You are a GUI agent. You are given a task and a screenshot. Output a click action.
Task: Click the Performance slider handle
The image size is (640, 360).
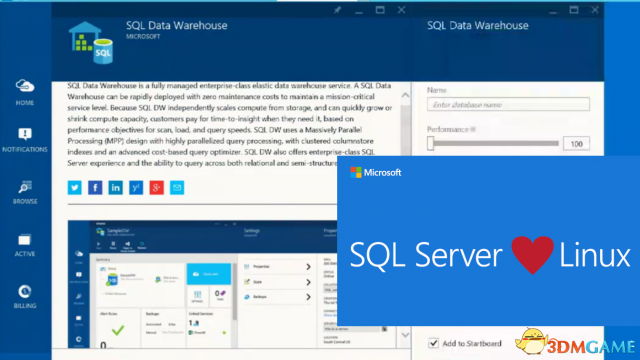430,143
